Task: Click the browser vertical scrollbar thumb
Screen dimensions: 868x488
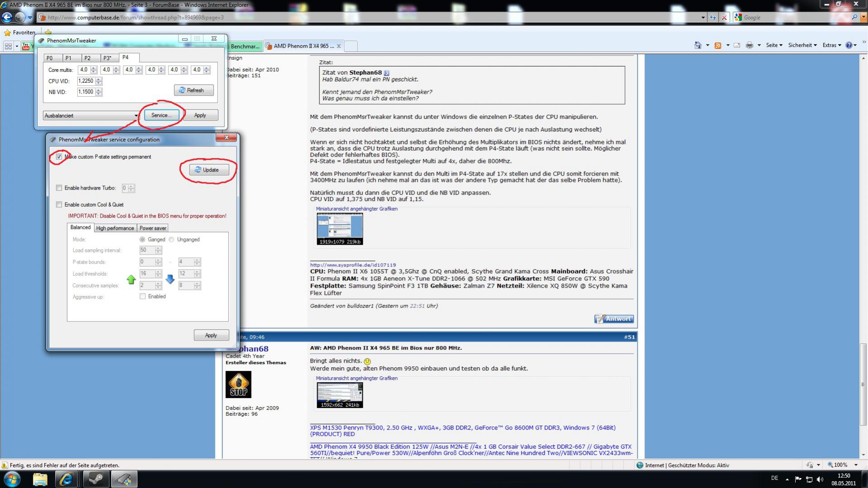Action: click(863, 384)
